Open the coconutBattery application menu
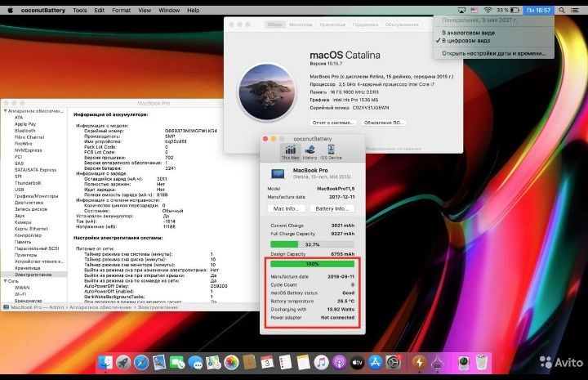The height and width of the screenshot is (380, 588). tap(43, 10)
